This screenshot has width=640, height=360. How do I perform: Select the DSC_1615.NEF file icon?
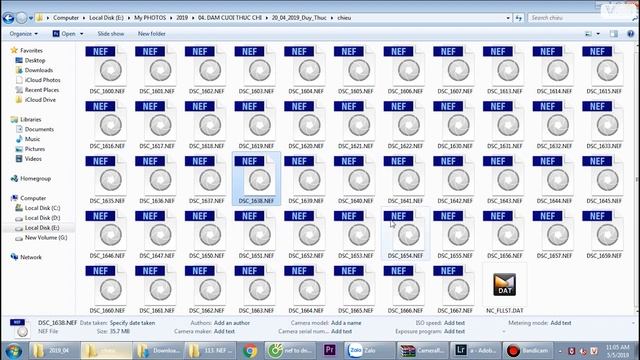(x=604, y=65)
